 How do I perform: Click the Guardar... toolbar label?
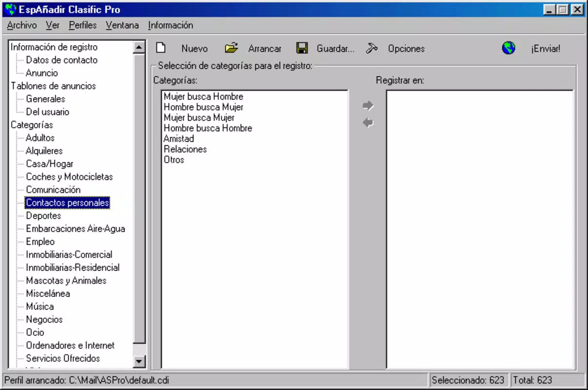click(x=336, y=49)
